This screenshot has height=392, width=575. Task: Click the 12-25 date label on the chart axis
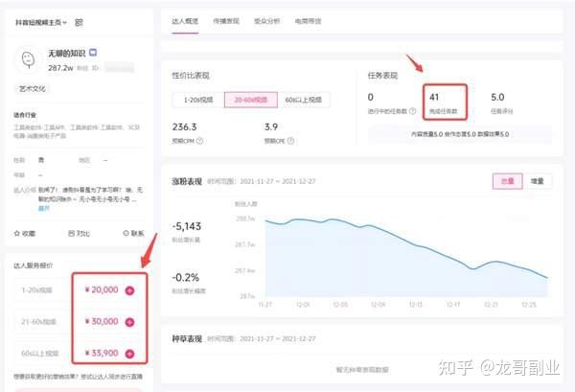click(x=529, y=305)
